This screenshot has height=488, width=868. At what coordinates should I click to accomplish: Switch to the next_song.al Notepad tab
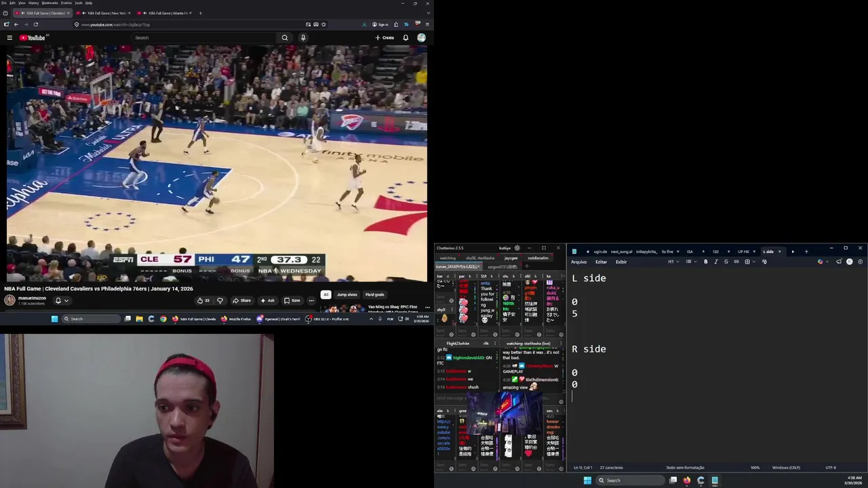pyautogui.click(x=621, y=251)
